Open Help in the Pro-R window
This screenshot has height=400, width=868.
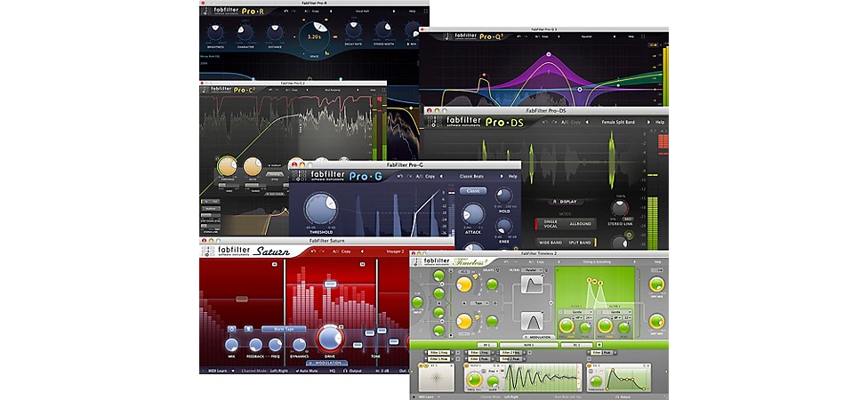pos(412,11)
